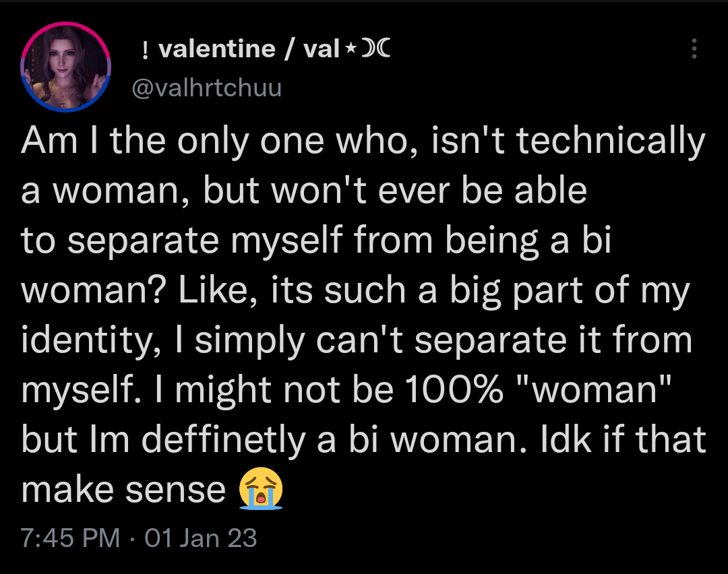Screen dimensions: 728x574
Task: Click the profile avatar of valentine
Action: 65,65
